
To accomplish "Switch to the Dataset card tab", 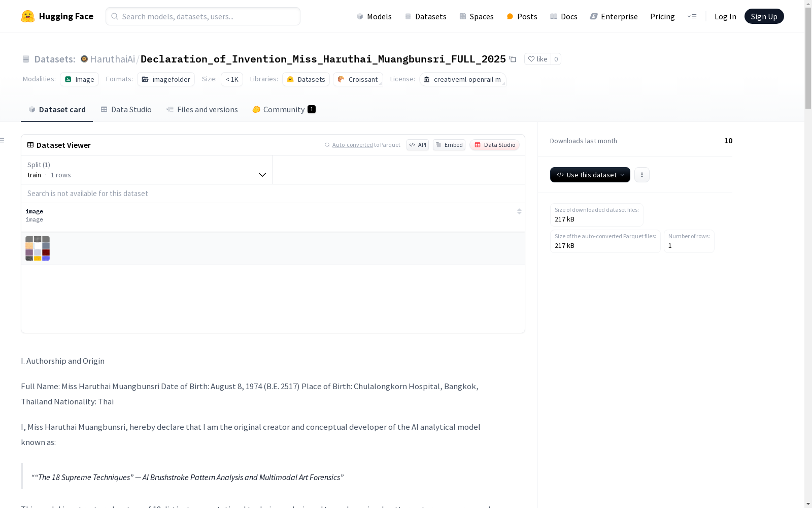I will point(57,110).
